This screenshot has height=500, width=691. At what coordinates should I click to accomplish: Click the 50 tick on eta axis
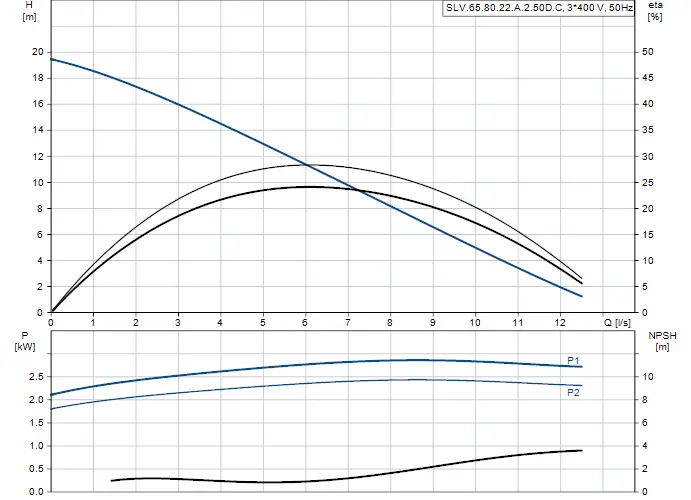click(647, 52)
